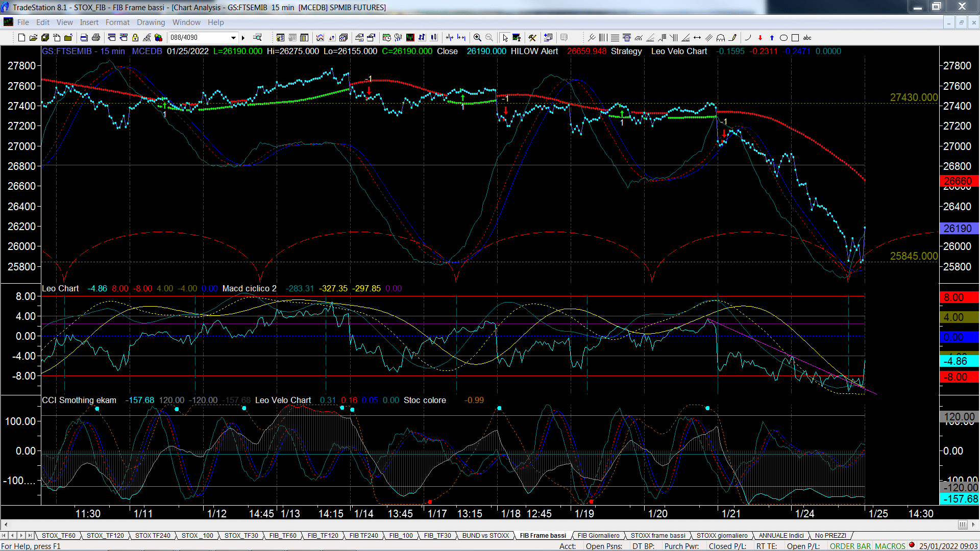Click the last-tab navigation arrow
The image size is (980, 551).
tap(30, 536)
